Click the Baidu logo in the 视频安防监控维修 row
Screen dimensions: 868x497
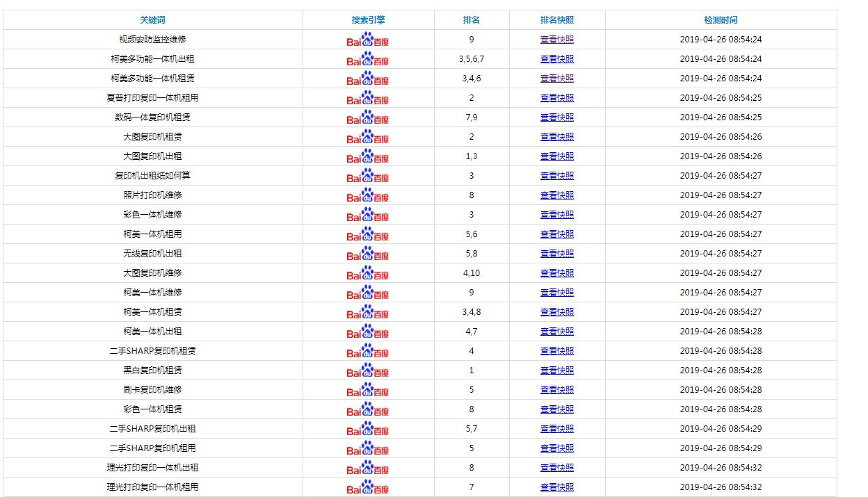coord(368,40)
